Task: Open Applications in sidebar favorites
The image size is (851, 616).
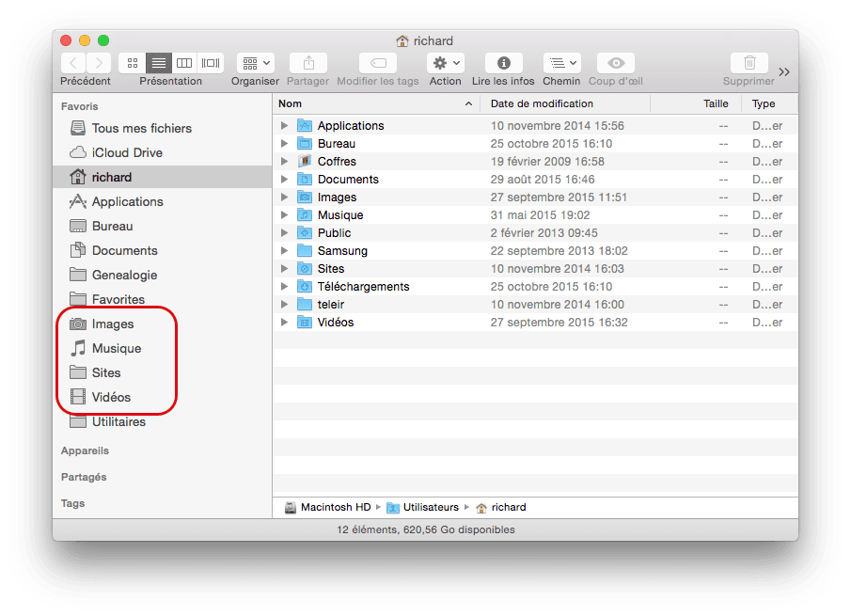Action: pos(163,201)
